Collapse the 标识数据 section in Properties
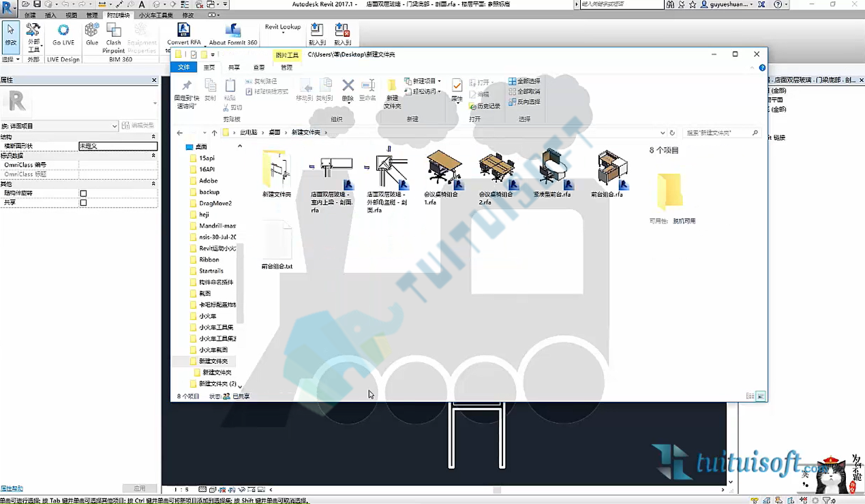The width and height of the screenshot is (865, 504). 153,156
